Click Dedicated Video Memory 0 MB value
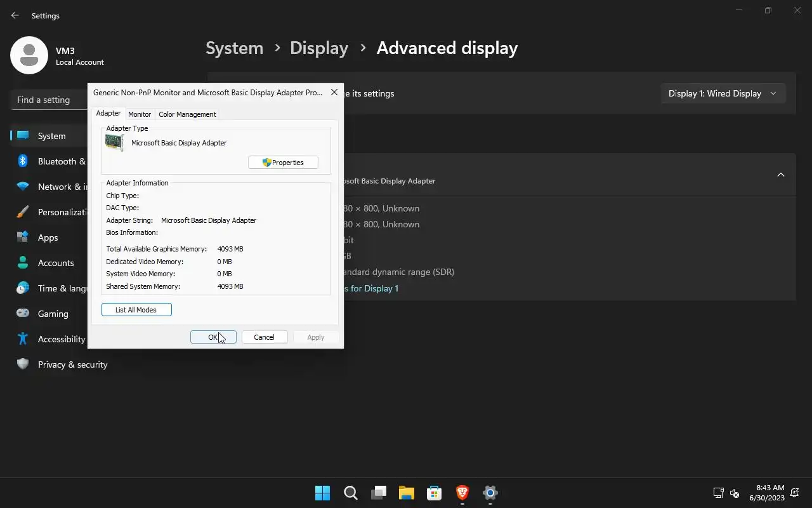 tap(225, 262)
